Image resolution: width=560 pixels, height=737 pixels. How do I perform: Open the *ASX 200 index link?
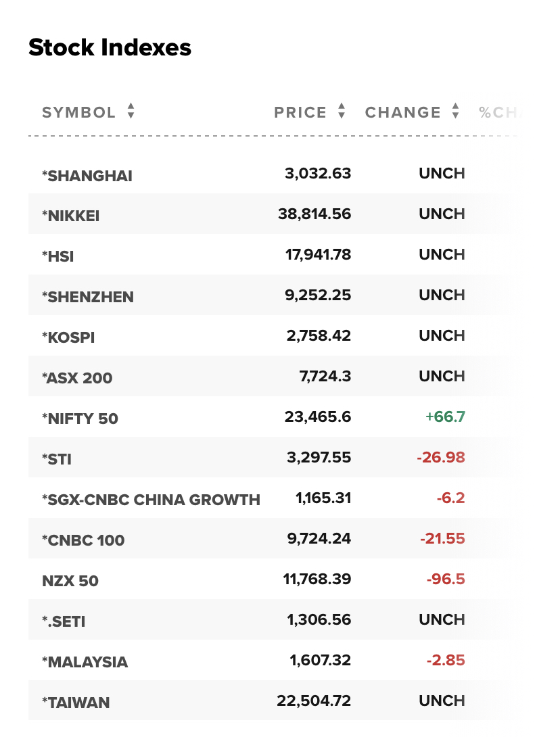click(x=77, y=378)
